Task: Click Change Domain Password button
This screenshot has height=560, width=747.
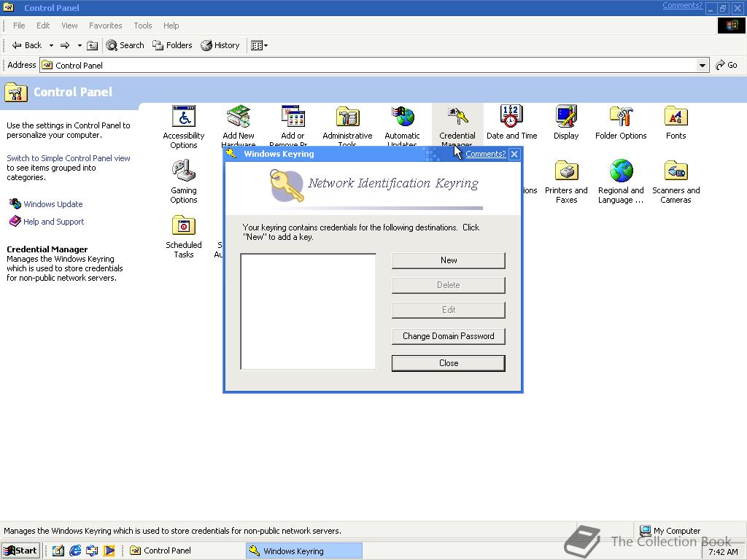Action: pos(449,336)
